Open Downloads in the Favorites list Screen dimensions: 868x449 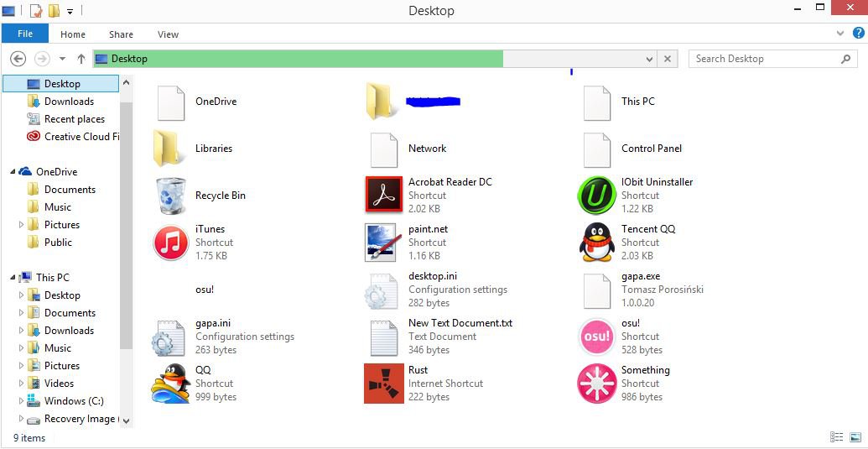(61, 102)
